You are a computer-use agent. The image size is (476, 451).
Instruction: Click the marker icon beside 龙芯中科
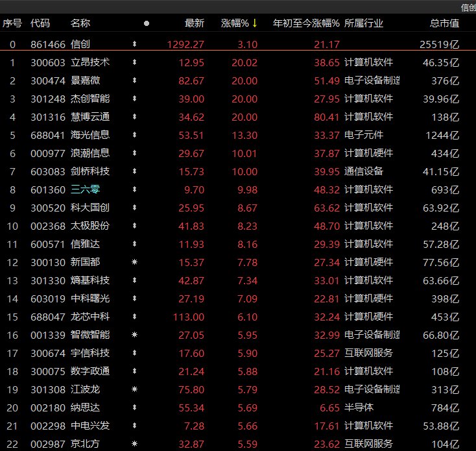click(134, 317)
